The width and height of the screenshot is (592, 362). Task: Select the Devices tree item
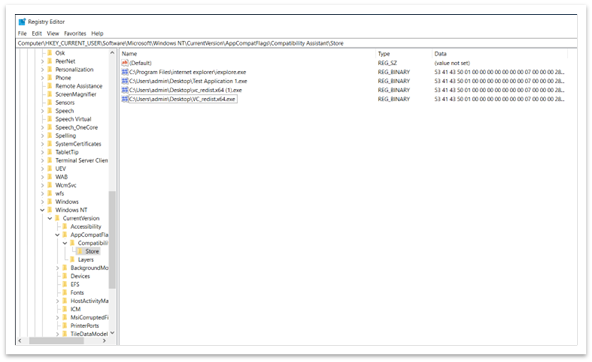[80, 276]
